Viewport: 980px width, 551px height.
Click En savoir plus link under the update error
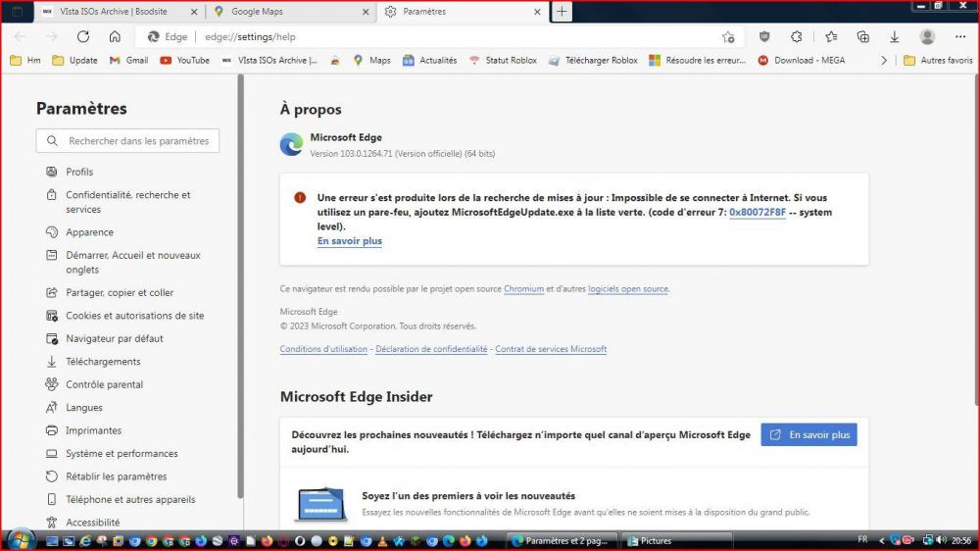[x=350, y=241]
